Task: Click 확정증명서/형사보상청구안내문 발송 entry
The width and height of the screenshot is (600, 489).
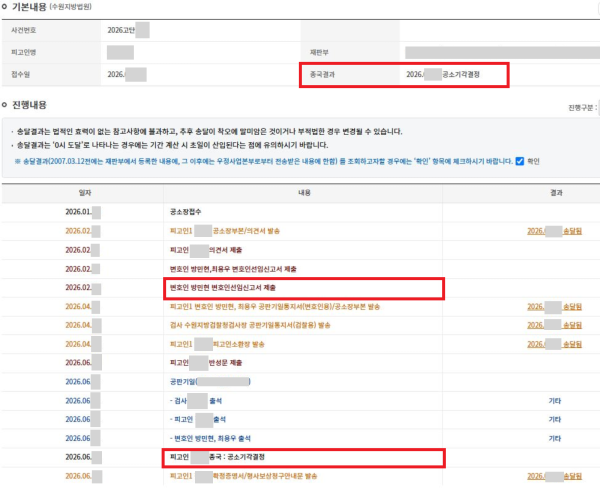Action: click(x=243, y=476)
